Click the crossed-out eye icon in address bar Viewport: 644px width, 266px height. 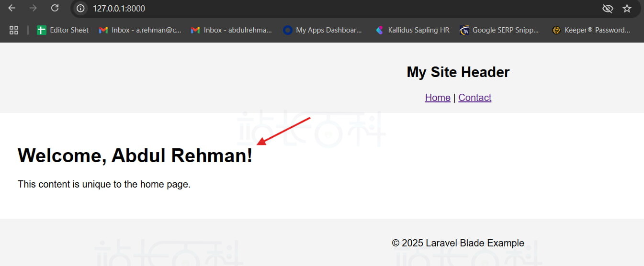coord(608,9)
